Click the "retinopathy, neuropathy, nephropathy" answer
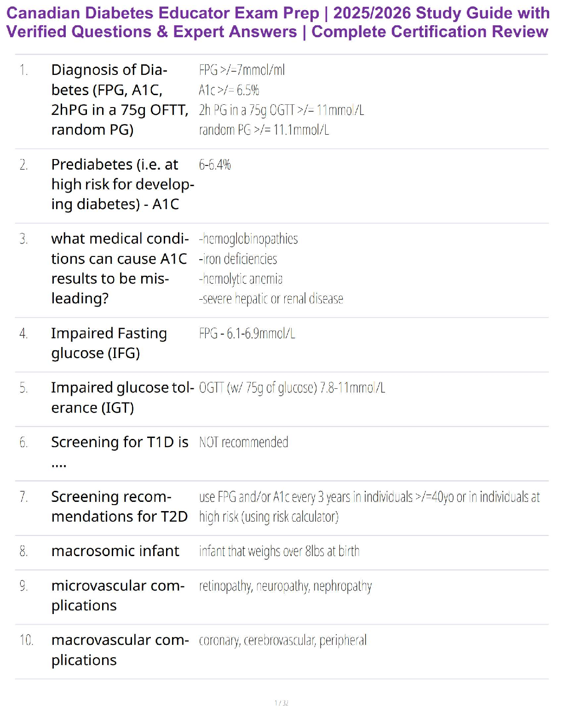Viewport: 563px width, 728px height. coord(285,586)
